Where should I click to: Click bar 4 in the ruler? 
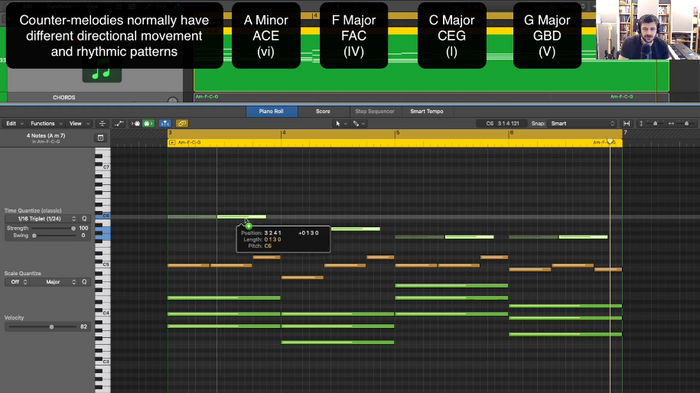point(284,133)
